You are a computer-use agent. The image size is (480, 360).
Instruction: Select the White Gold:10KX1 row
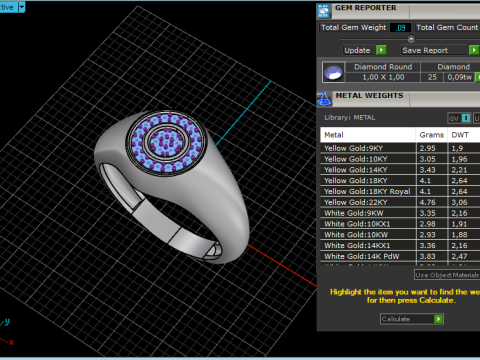[x=400, y=224]
